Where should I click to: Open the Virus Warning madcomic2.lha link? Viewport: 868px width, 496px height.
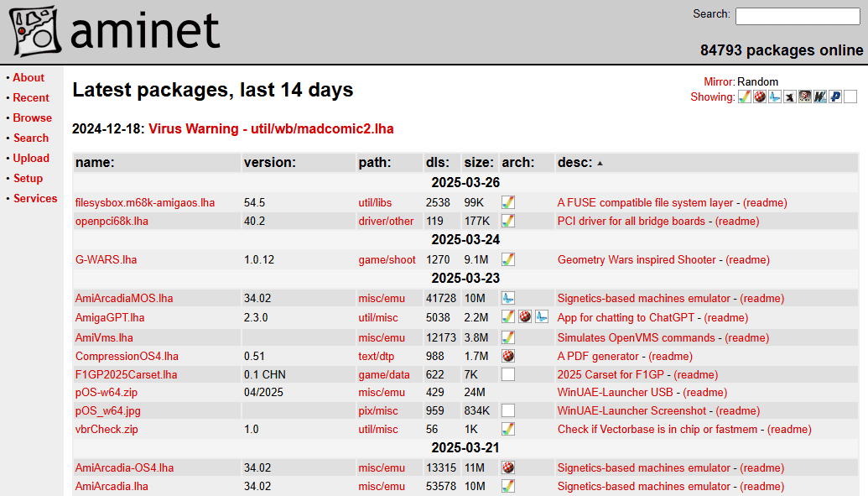271,129
